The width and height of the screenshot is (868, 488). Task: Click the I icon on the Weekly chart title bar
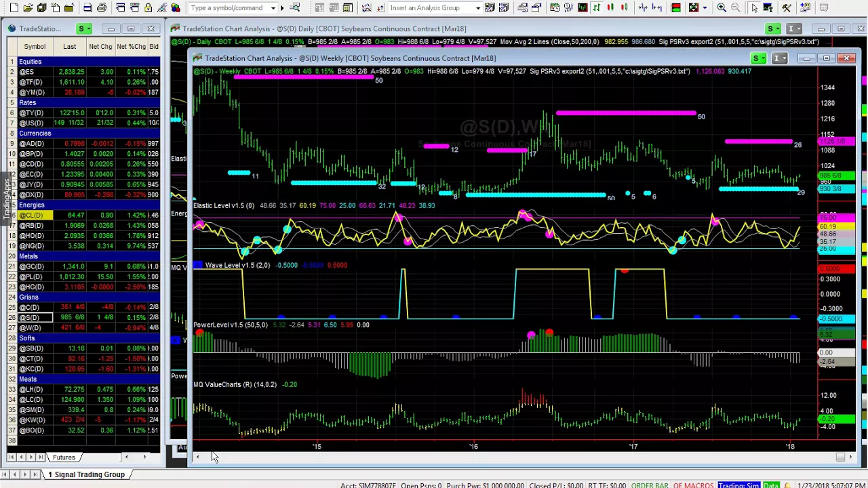point(781,58)
